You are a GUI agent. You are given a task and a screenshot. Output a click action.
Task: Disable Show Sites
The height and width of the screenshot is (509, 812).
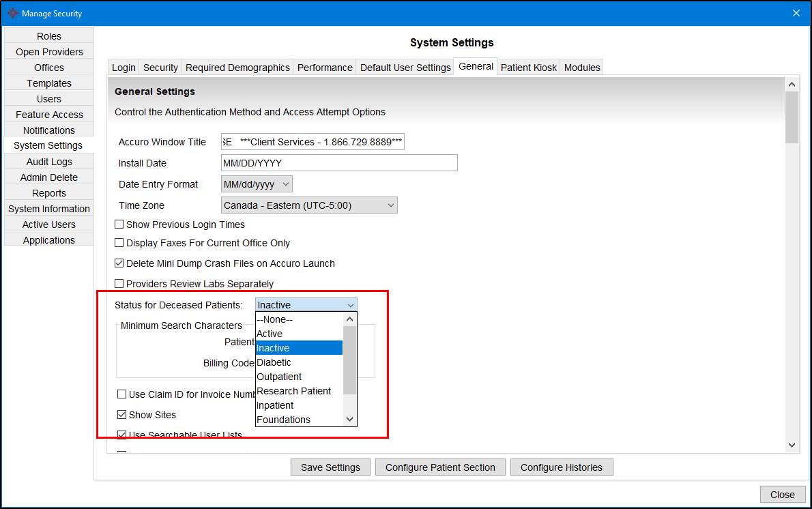click(121, 414)
